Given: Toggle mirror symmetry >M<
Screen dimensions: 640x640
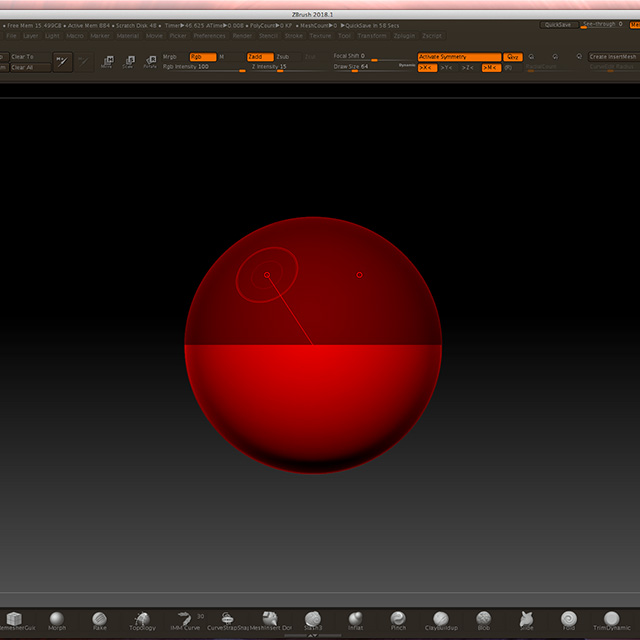Looking at the screenshot, I should coord(491,68).
